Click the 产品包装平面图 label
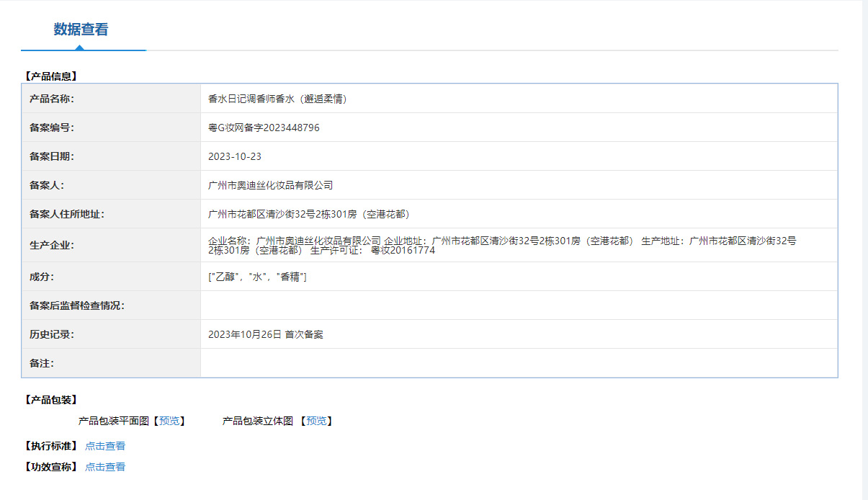Screen dimensions: 868x500 coord(113,421)
